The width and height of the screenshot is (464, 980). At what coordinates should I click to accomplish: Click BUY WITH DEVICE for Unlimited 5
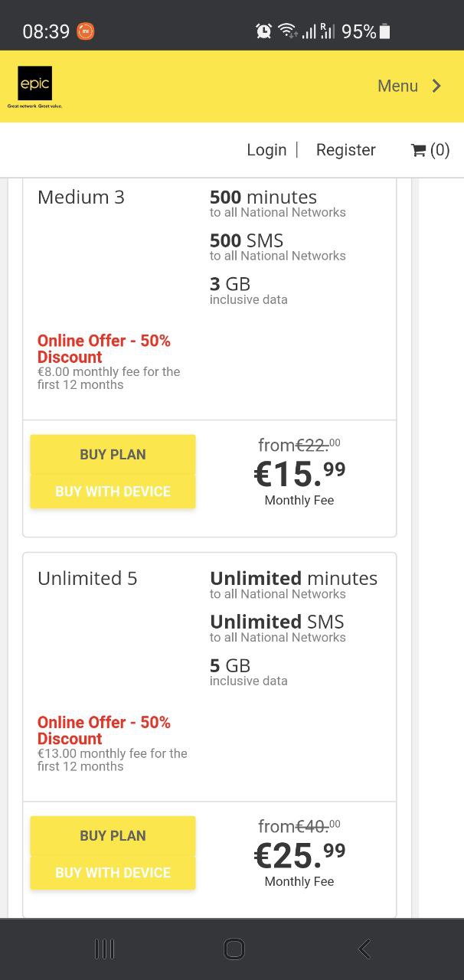(113, 873)
